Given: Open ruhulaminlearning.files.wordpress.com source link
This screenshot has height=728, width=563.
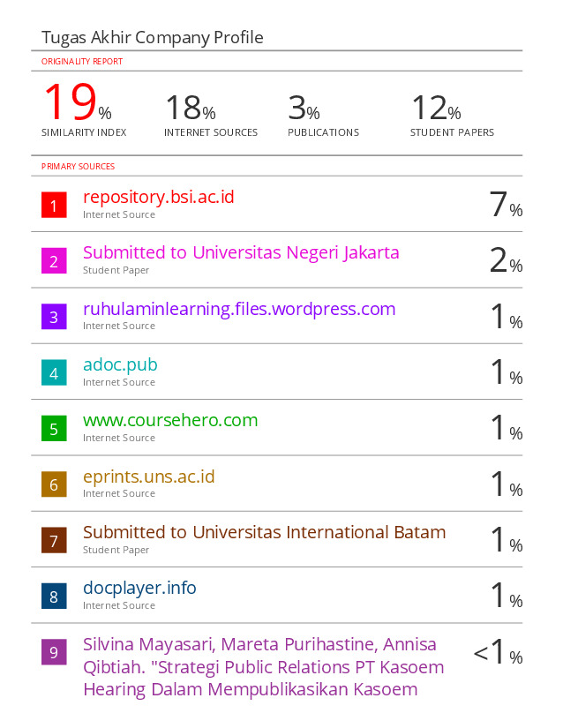Looking at the screenshot, I should tap(239, 309).
